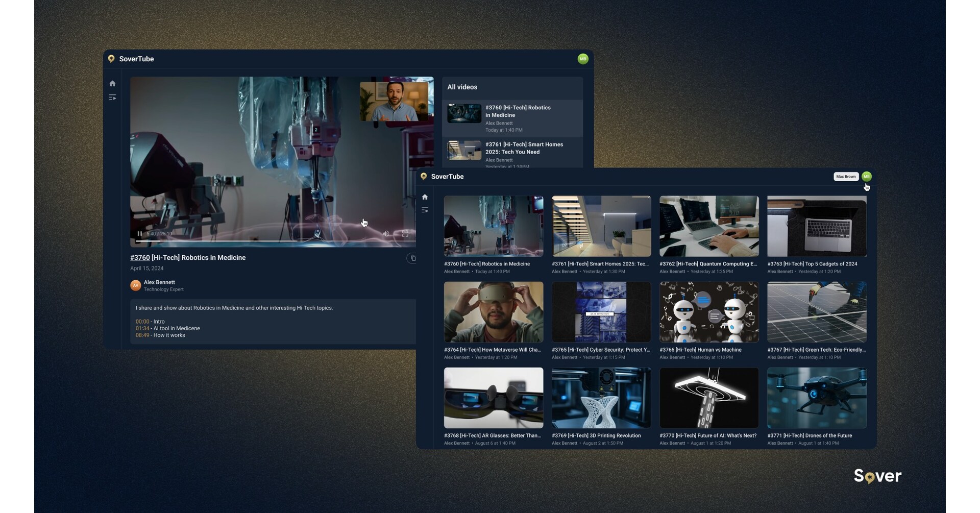Pause the Robotics in Medicine video
980x513 pixels.
point(140,233)
